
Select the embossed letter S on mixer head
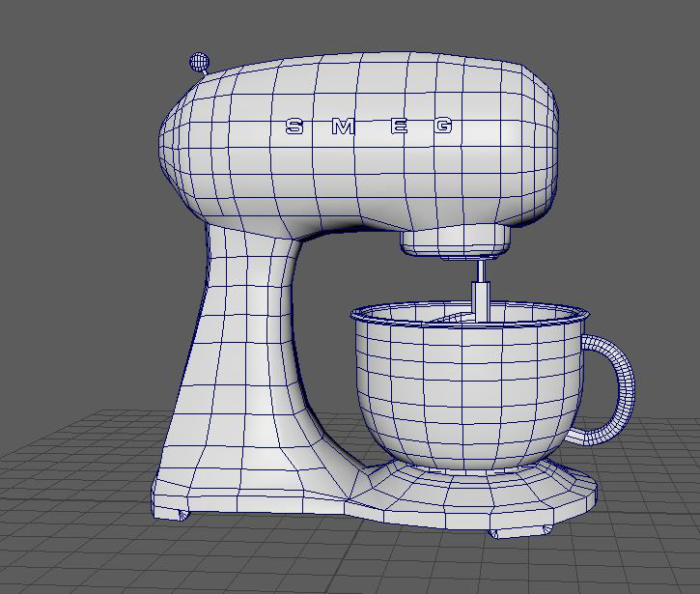(294, 127)
